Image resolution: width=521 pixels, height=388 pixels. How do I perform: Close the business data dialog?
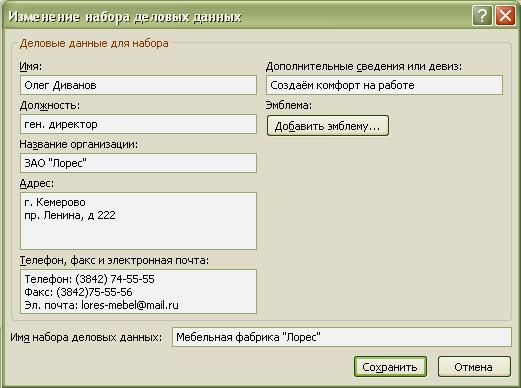pyautogui.click(x=505, y=16)
